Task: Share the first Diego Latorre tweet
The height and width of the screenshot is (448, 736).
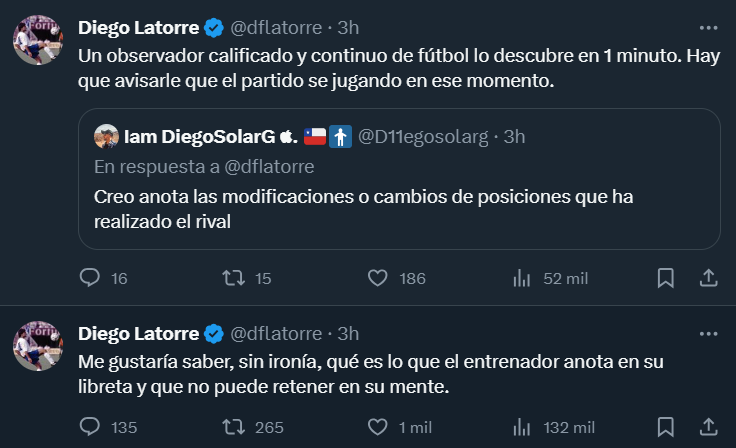Action: (707, 278)
